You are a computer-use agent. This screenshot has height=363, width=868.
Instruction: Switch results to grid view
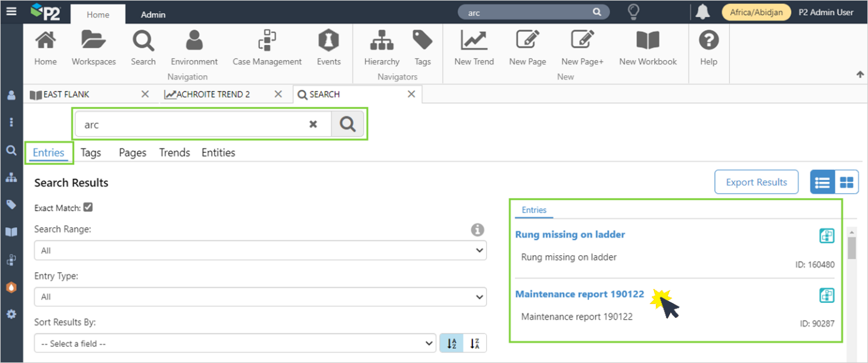click(x=846, y=182)
